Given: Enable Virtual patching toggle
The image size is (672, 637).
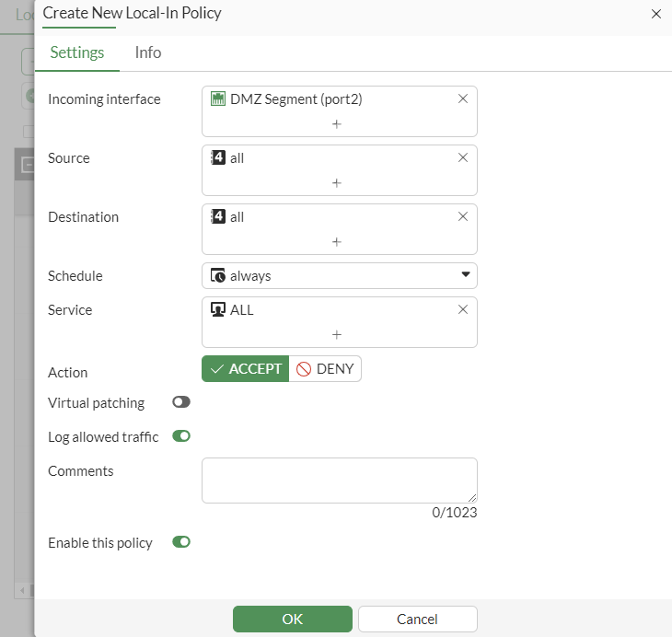Looking at the screenshot, I should (181, 402).
